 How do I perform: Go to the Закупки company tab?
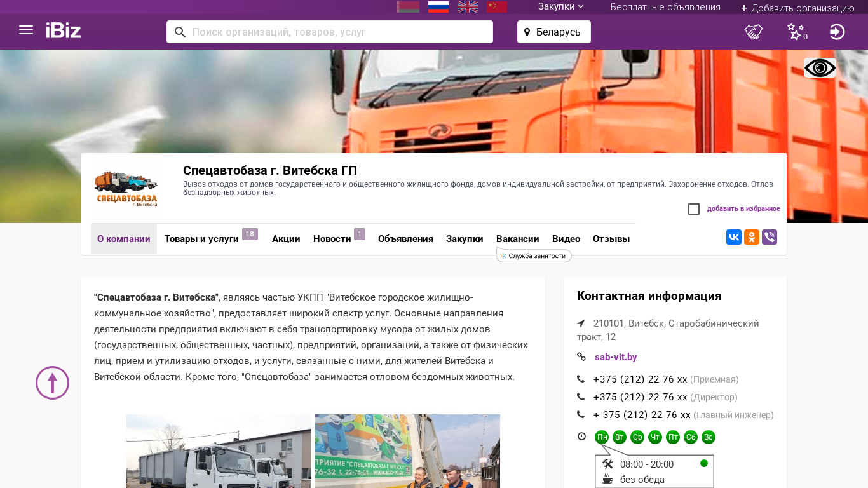coord(465,239)
